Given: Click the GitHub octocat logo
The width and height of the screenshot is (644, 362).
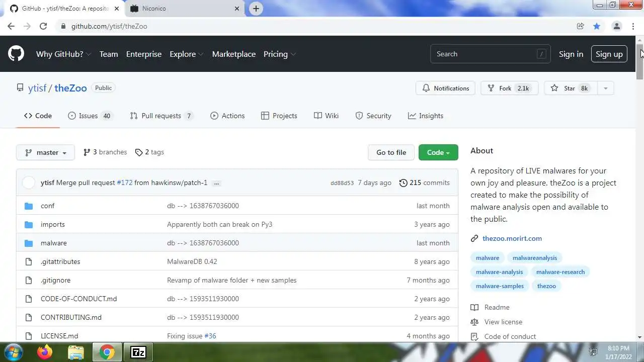Looking at the screenshot, I should click(x=16, y=54).
